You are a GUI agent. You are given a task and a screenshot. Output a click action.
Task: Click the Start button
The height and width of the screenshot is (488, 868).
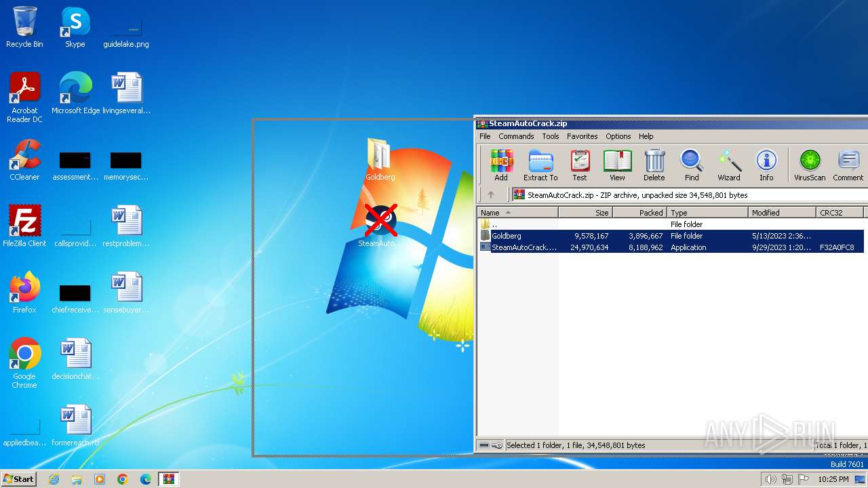tap(18, 479)
